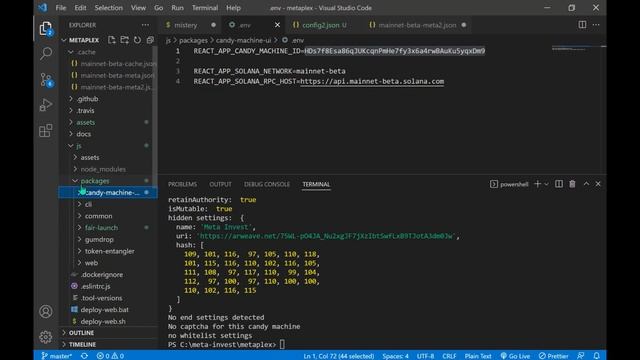Viewport: 640px width, 360px height.
Task: Switch to OUTPUT panel tab
Action: (220, 184)
